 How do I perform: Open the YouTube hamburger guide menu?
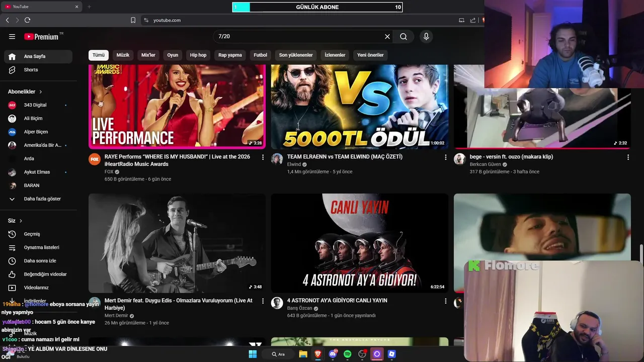(x=12, y=37)
